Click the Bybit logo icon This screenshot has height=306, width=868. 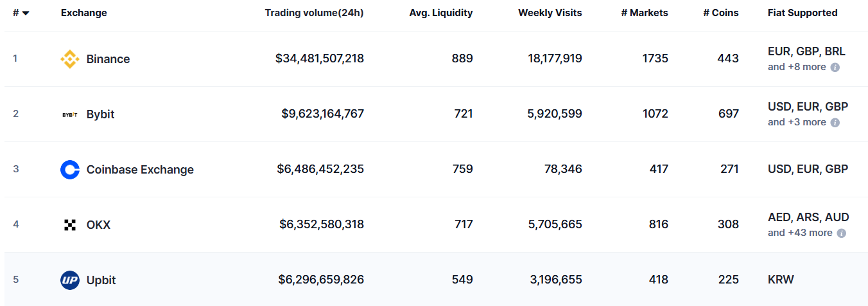pos(70,114)
